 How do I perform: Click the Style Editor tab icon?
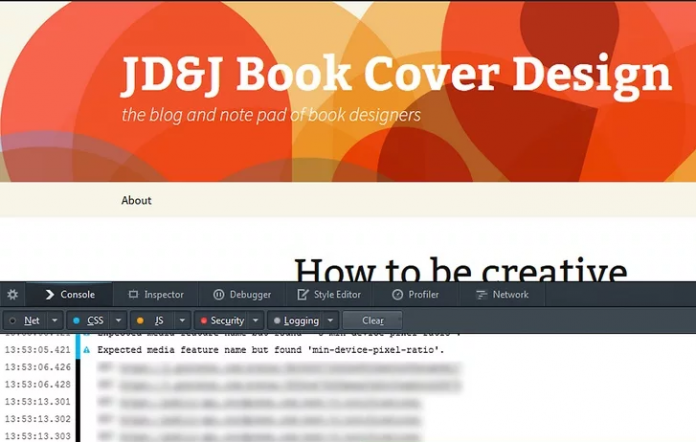[x=303, y=295]
